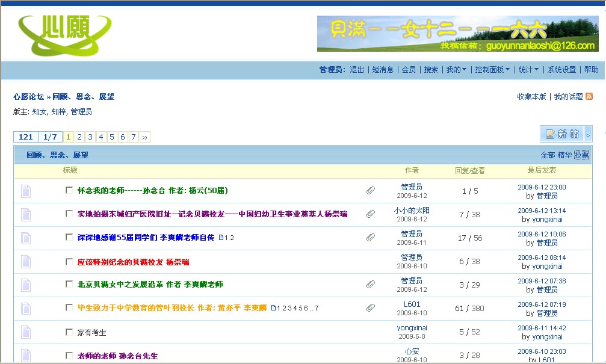Screen dimensions: 606x364
Task: Click the thread icon left of 应该特别纪念的贝满校友
Action: (x=26, y=262)
